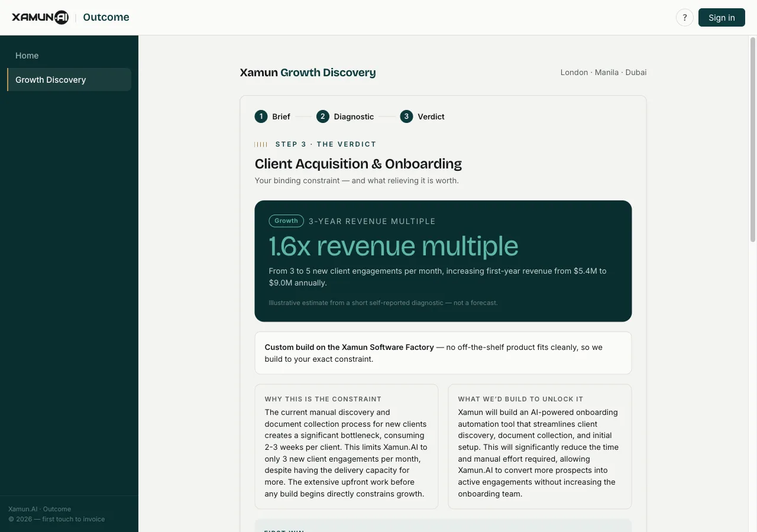Click the Your binding constraint subtitle
Image resolution: width=757 pixels, height=532 pixels.
[357, 180]
